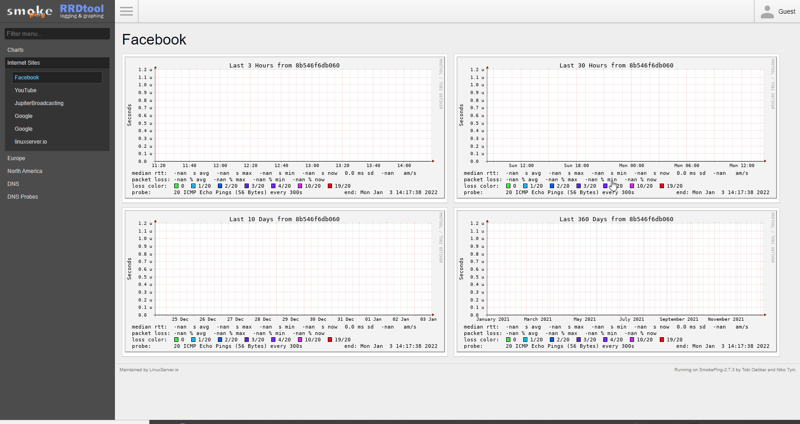Click the SmokePing logo in the header

28,12
